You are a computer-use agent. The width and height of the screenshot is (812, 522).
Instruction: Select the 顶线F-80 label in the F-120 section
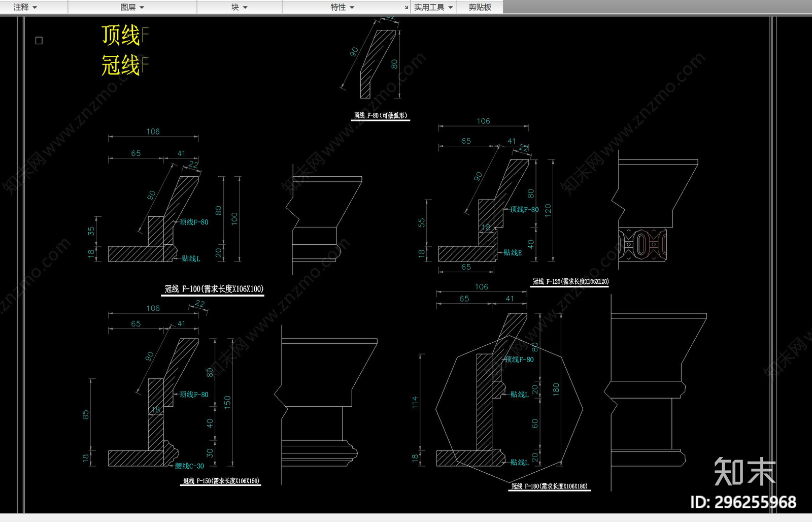524,209
